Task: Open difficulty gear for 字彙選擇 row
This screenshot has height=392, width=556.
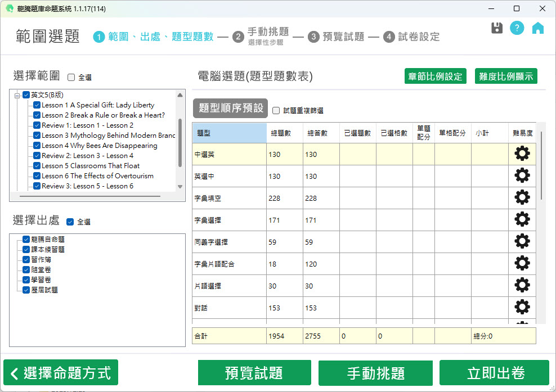Action: point(522,220)
